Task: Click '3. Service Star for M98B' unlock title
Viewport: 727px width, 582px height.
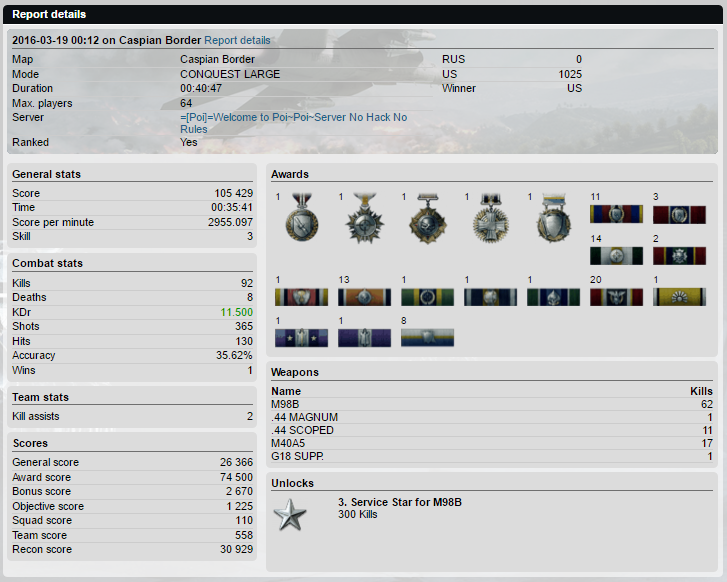Action: [400, 502]
